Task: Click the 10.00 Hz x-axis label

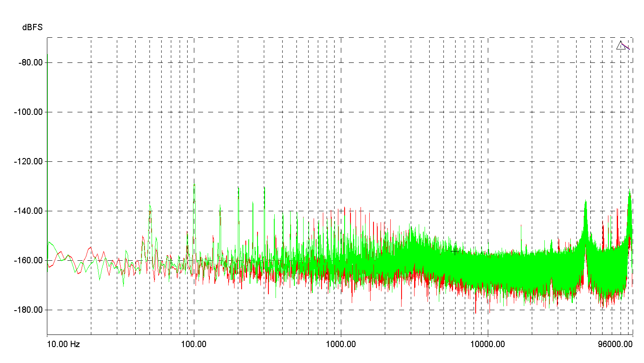Action: (63, 344)
